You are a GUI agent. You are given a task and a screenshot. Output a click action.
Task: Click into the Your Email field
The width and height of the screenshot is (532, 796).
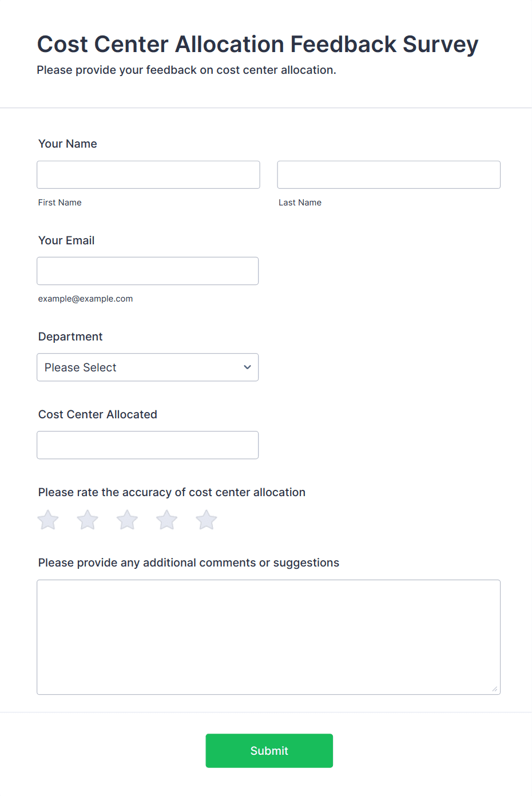click(148, 271)
